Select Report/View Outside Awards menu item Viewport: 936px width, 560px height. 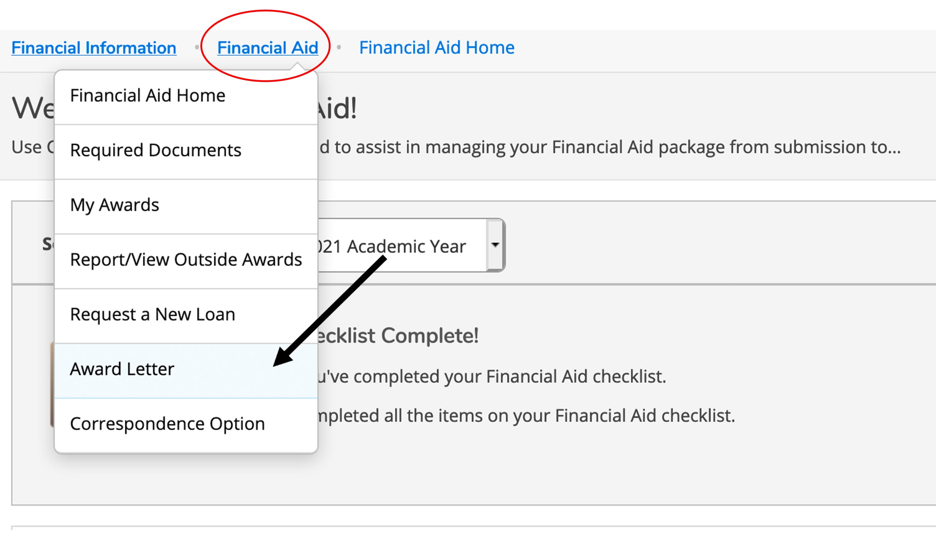pyautogui.click(x=186, y=260)
